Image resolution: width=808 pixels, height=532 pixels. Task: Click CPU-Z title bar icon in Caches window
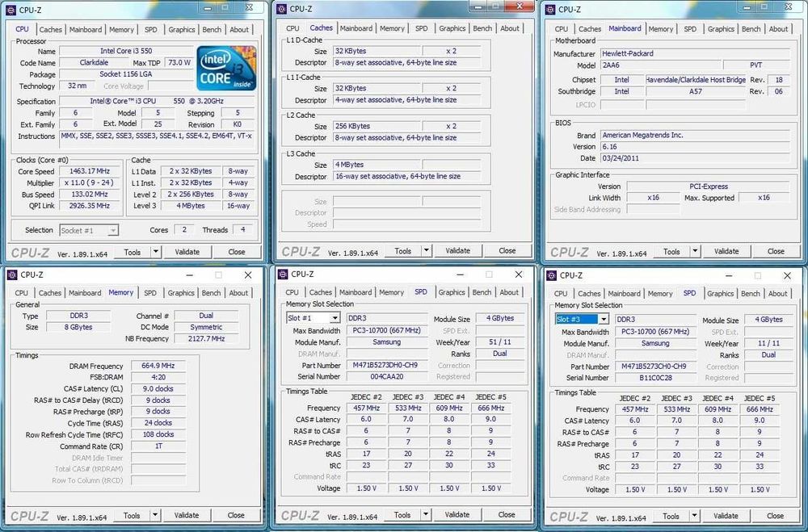281,9
